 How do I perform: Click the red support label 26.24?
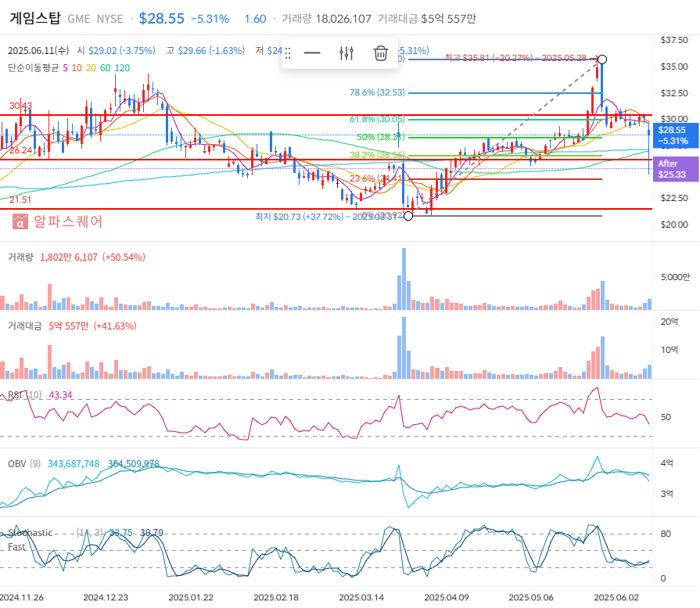pyautogui.click(x=20, y=150)
